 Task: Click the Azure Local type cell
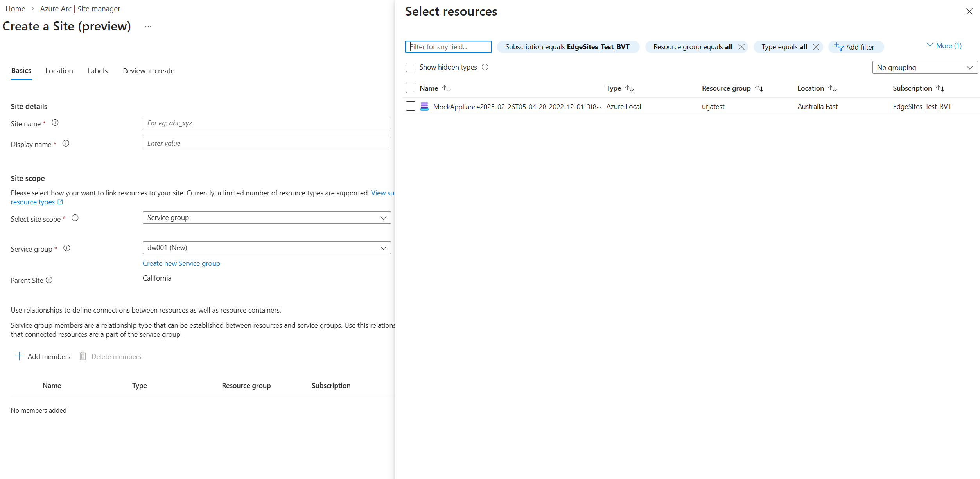pyautogui.click(x=624, y=107)
